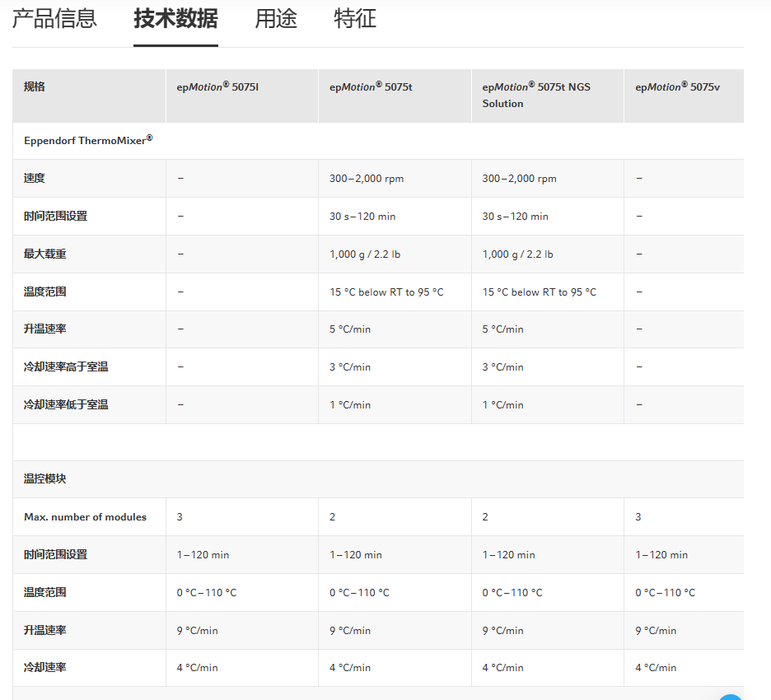Screen dimensions: 771x700
Task: Click the Max. number of modules label
Action: point(85,516)
